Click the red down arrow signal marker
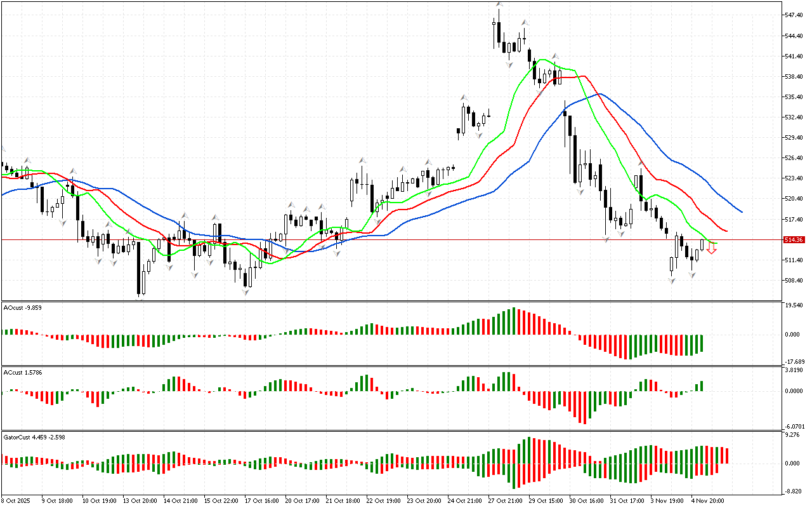 click(712, 251)
